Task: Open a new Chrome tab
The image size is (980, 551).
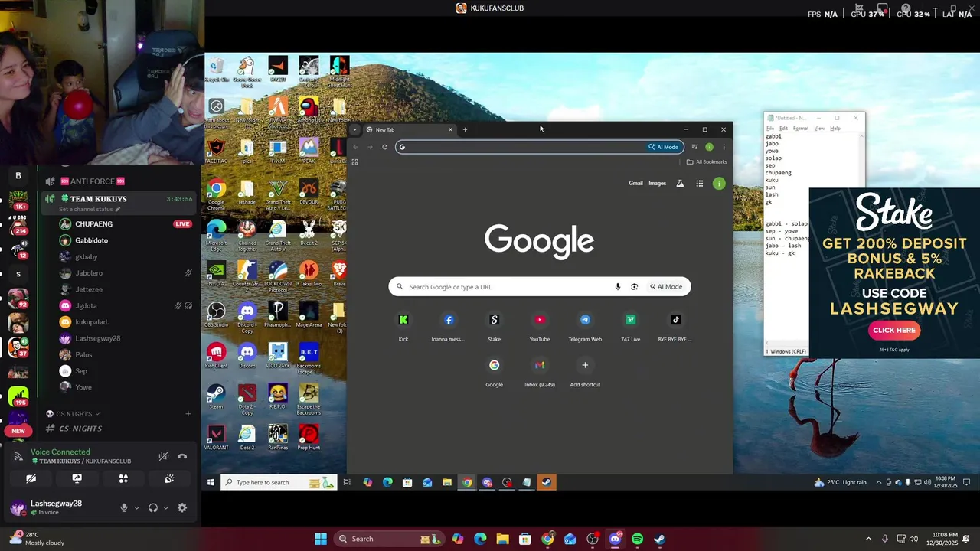Action: coord(465,129)
